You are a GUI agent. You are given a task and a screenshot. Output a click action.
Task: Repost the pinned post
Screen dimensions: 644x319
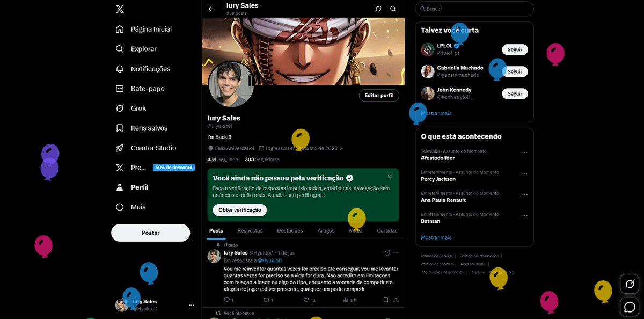tap(268, 300)
